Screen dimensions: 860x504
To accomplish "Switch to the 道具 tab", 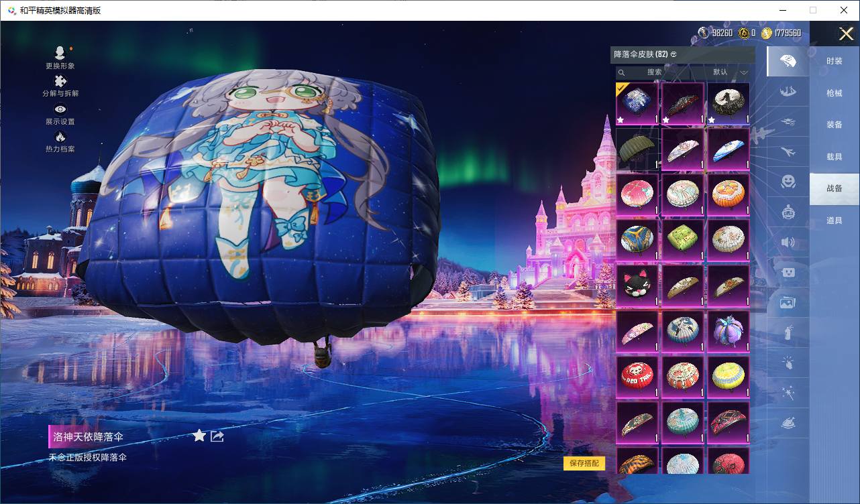I will (835, 220).
